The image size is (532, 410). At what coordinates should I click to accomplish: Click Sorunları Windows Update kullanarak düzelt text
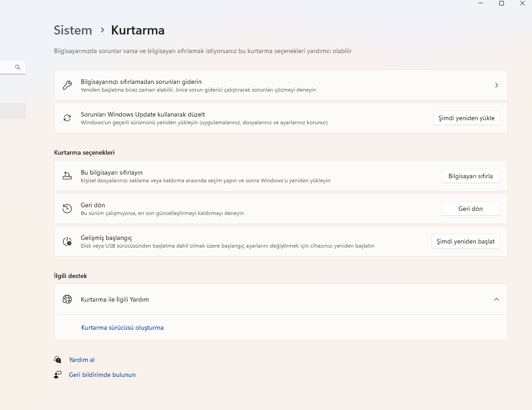(143, 114)
